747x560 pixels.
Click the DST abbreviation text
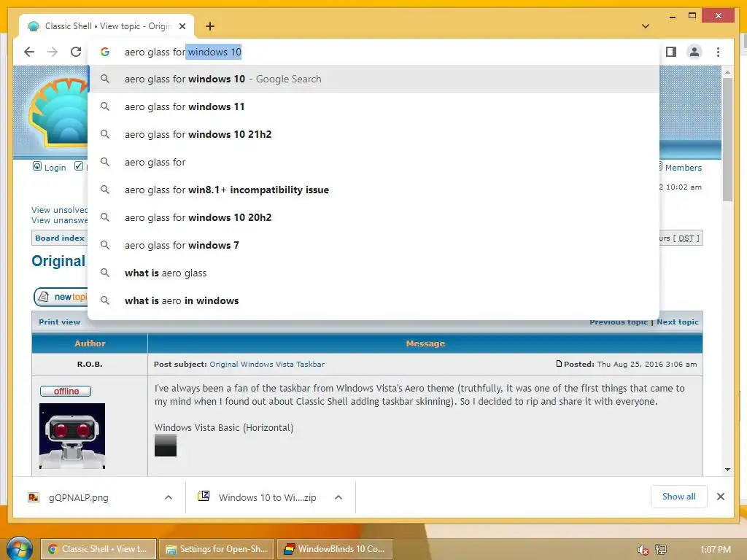coord(686,238)
